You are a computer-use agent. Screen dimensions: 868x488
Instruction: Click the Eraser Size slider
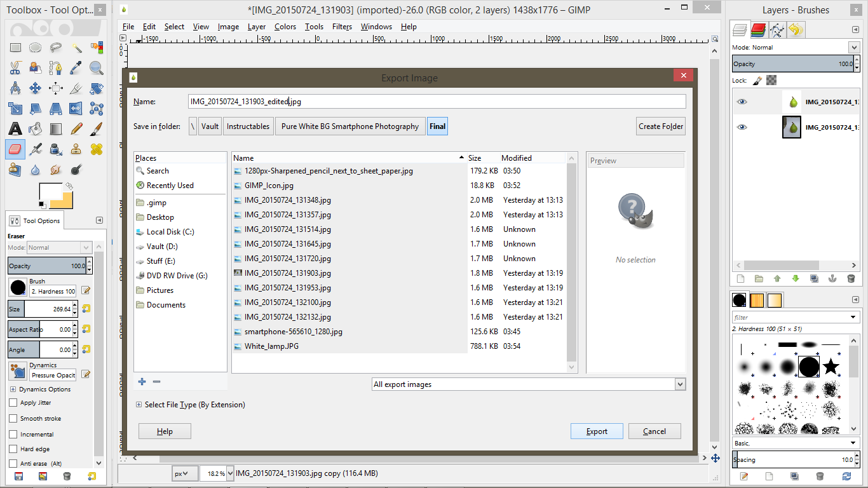(x=39, y=309)
